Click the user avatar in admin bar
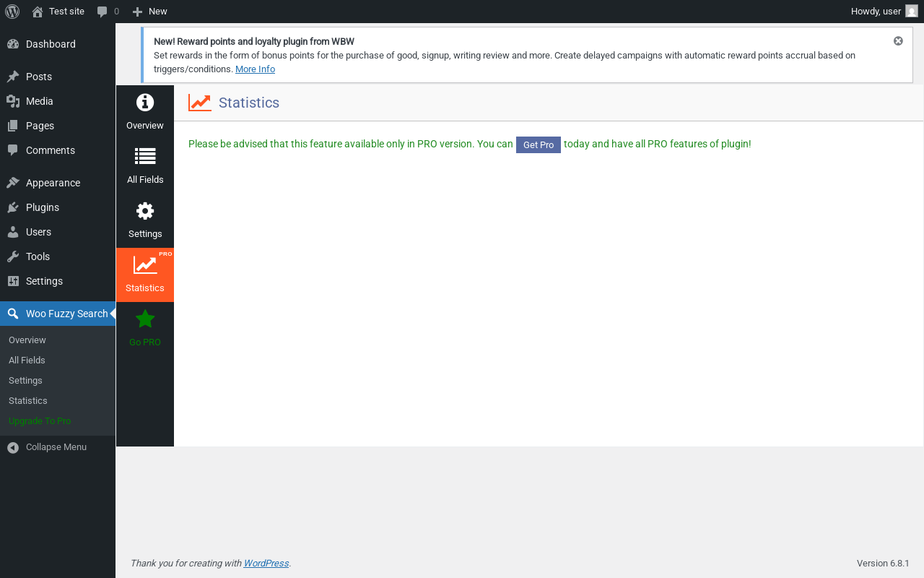924x578 pixels. pos(912,12)
